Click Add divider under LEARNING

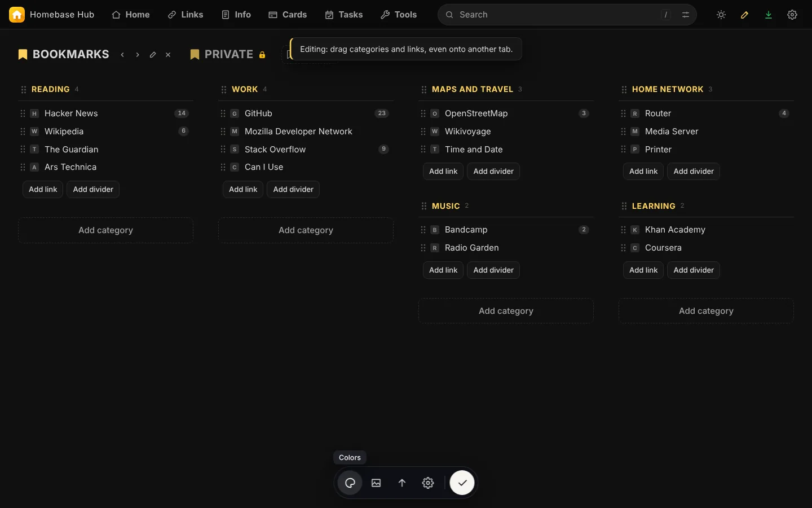694,270
